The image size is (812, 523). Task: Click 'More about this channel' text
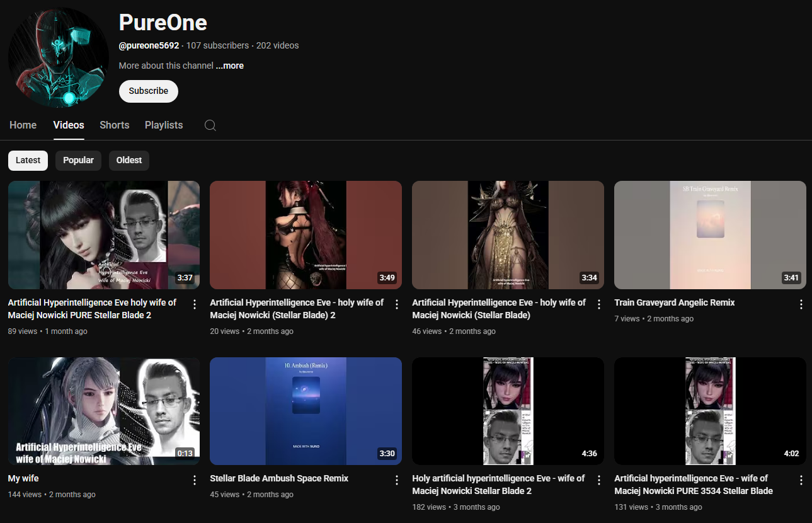point(166,66)
